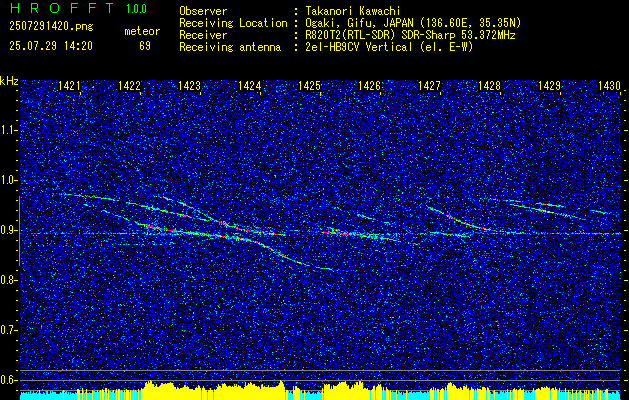Viewport: 629px width, 400px height.
Task: Click the 0.8 frequency axis label
Action: point(8,280)
